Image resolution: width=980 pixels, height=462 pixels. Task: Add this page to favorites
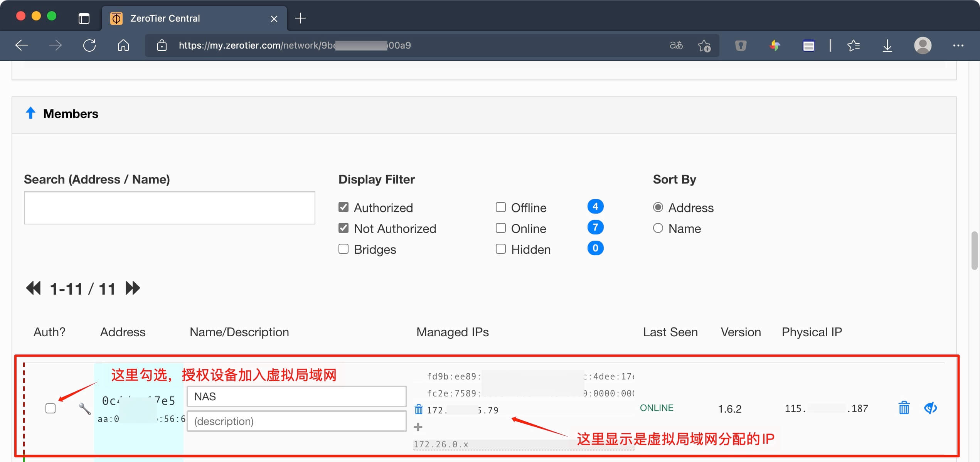click(704, 46)
